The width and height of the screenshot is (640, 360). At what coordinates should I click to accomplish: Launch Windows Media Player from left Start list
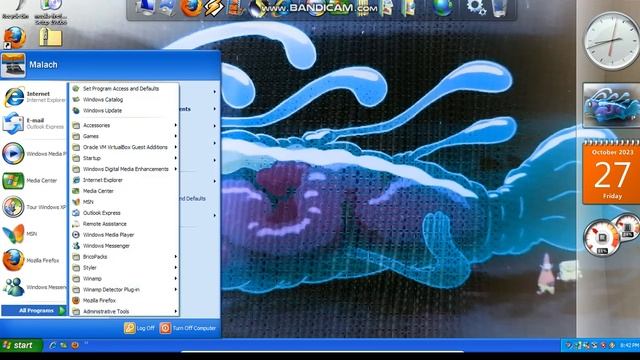click(x=34, y=154)
